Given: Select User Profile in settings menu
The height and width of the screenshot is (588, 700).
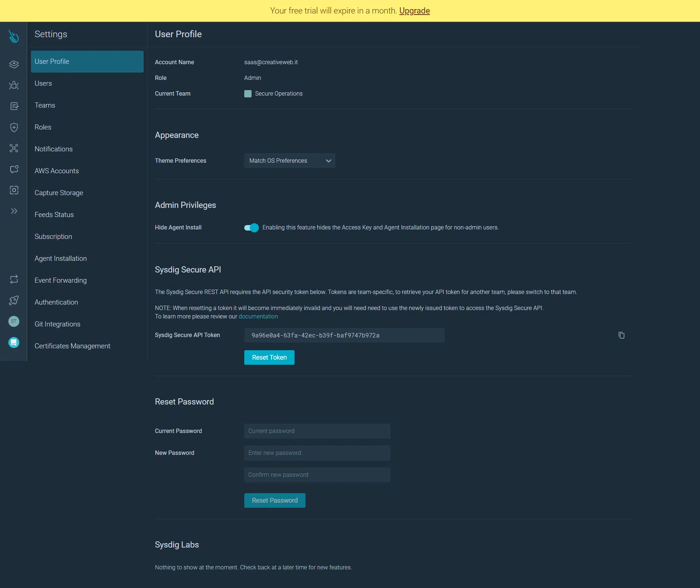Looking at the screenshot, I should pyautogui.click(x=87, y=62).
